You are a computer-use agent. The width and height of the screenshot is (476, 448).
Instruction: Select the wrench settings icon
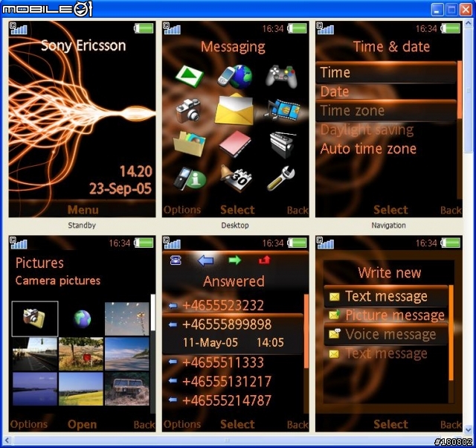point(281,179)
